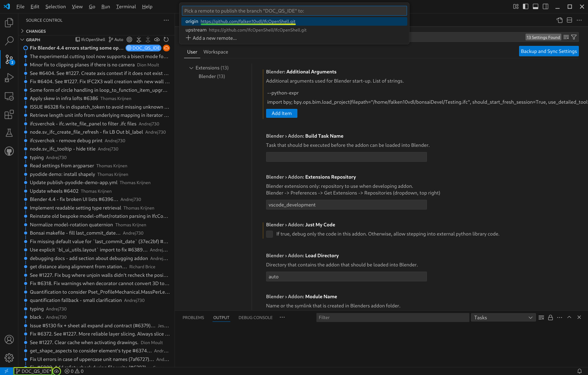Choose Add a new remote option
Viewport: 588px width, 375px height.
[294, 38]
